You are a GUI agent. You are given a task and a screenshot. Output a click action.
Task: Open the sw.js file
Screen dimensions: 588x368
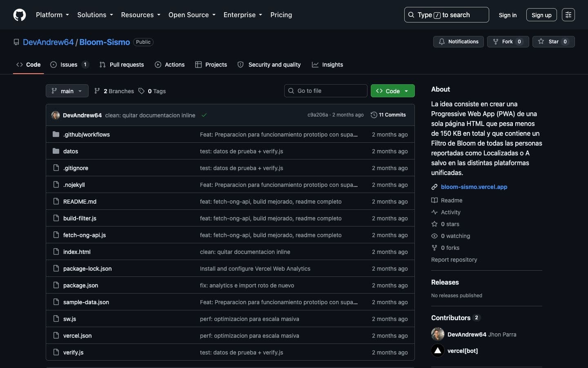(69, 319)
